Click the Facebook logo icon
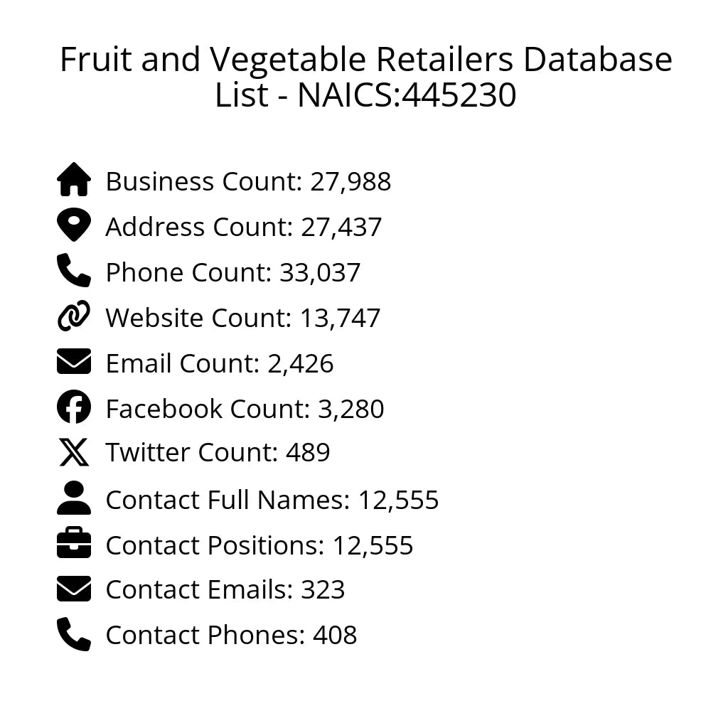The image size is (728, 728). point(74,407)
